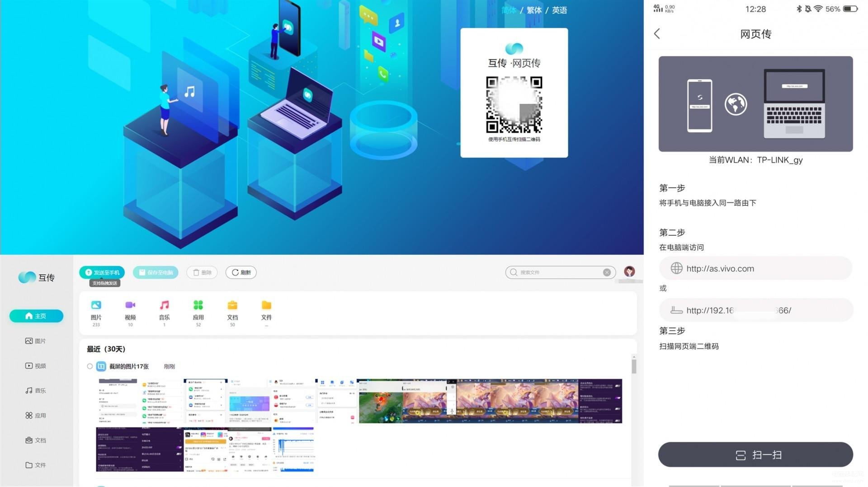The image size is (868, 487).
Task: Tap the globe icon beside as.vivo.com
Action: coord(676,268)
